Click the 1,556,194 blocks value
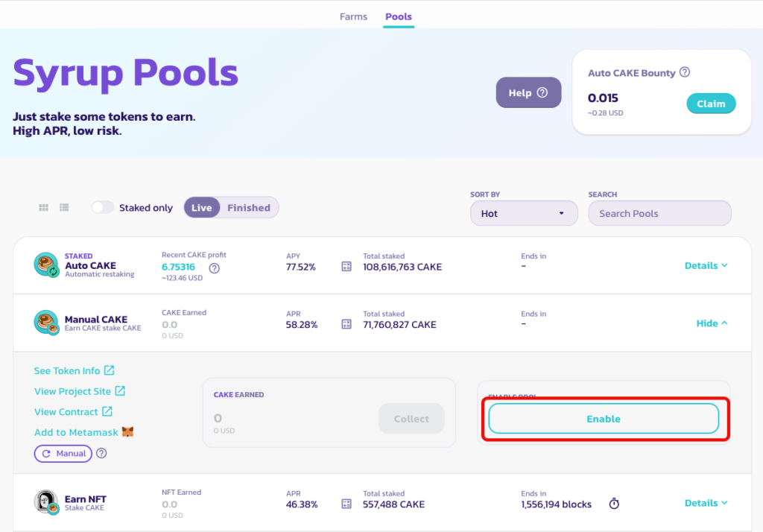The width and height of the screenshot is (763, 532). click(x=556, y=504)
